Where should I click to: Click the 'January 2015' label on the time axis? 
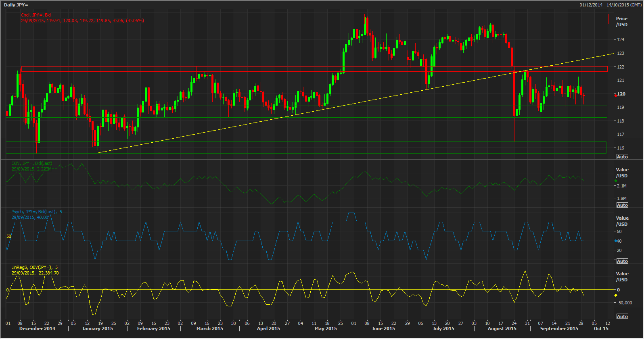click(x=97, y=329)
